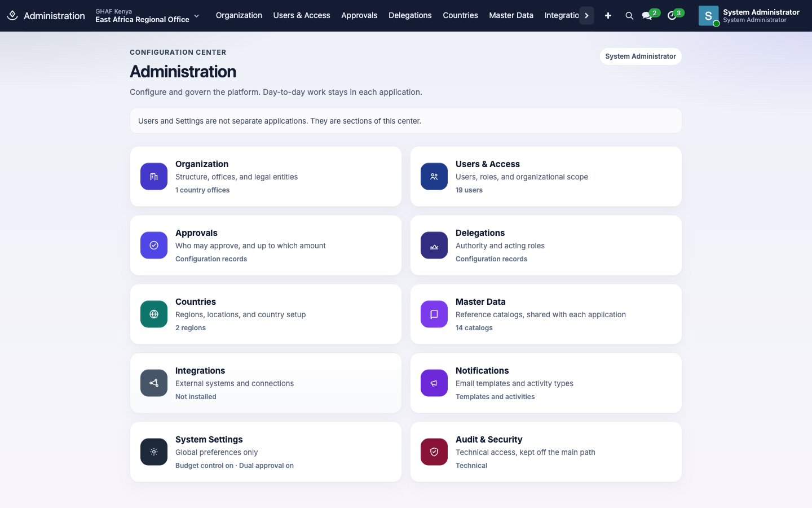Open the Approvals menu

[359, 16]
